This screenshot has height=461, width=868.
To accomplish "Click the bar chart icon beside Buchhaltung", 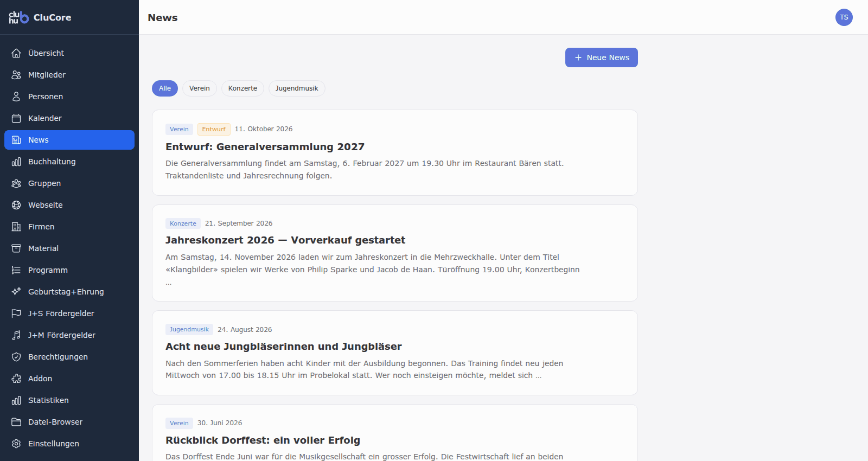I will (x=16, y=162).
